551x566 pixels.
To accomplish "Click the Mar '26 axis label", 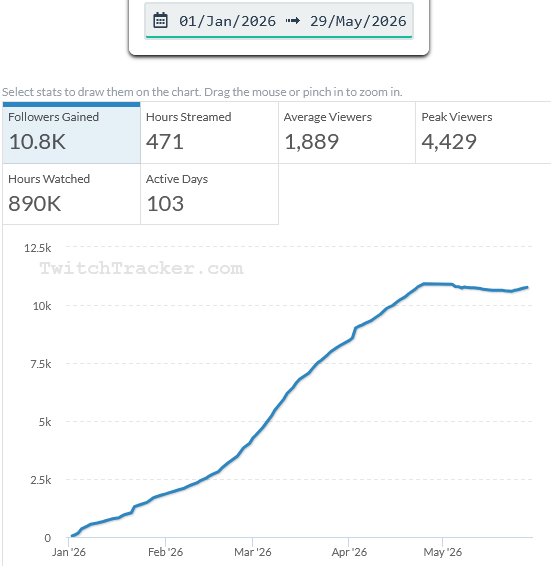I will tap(253, 552).
